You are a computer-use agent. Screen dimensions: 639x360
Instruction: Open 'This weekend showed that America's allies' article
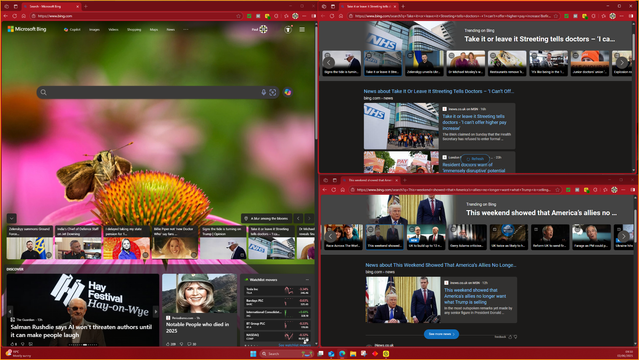point(475,296)
